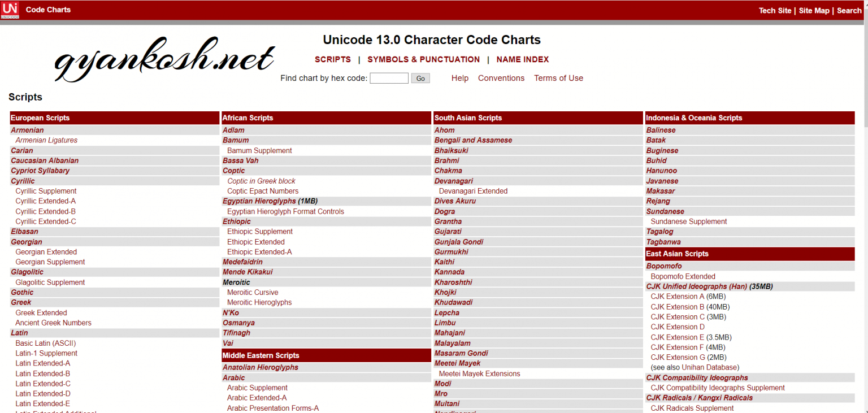
Task: Click the Unicode logo icon
Action: [10, 10]
